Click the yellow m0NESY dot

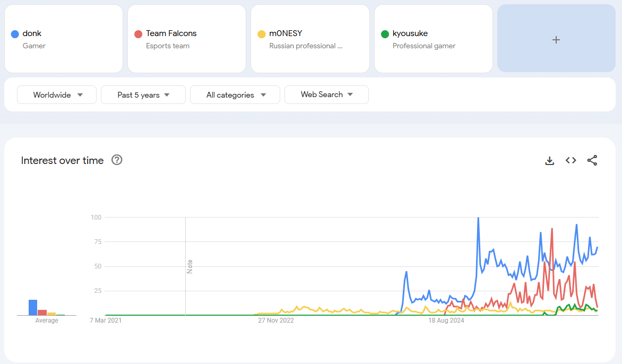tap(261, 34)
